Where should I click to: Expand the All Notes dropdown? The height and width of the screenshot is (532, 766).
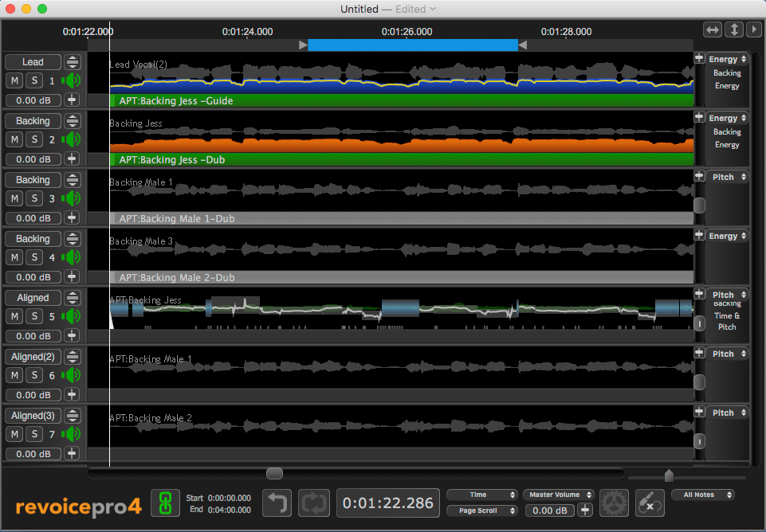point(703,495)
